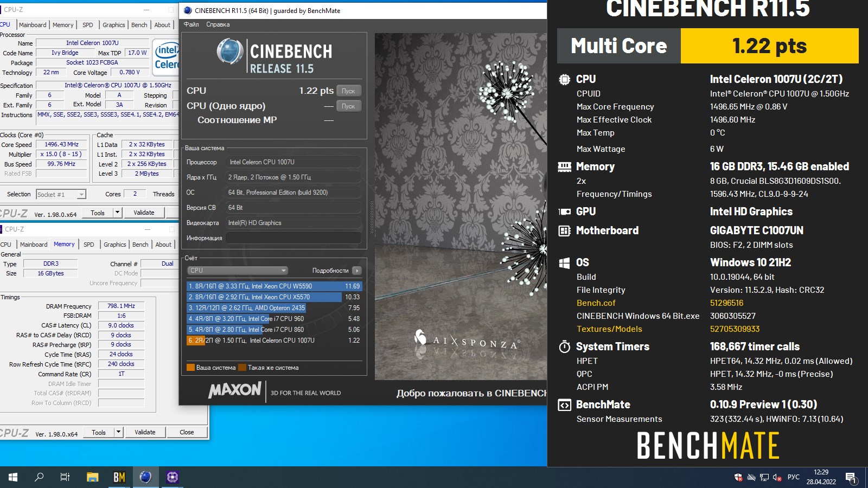Open Task View on taskbar
The image size is (868, 488).
point(65,477)
